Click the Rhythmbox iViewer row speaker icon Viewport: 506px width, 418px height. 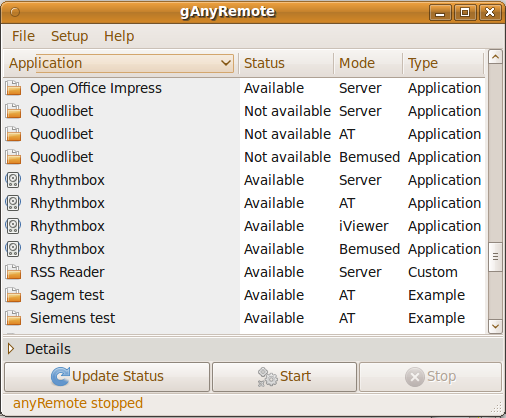(13, 226)
